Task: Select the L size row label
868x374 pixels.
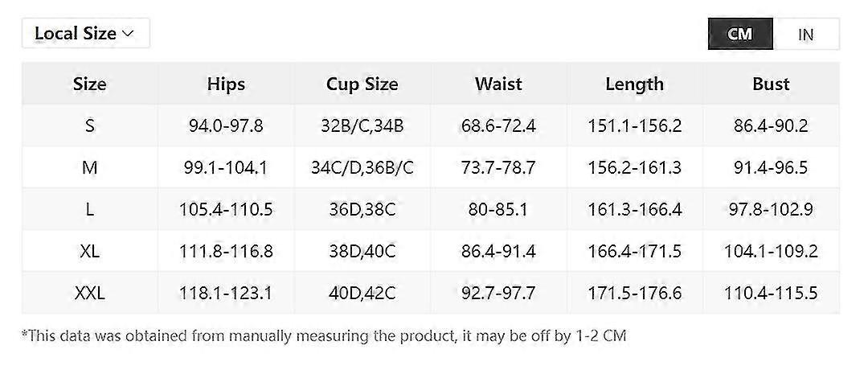Action: click(x=89, y=209)
